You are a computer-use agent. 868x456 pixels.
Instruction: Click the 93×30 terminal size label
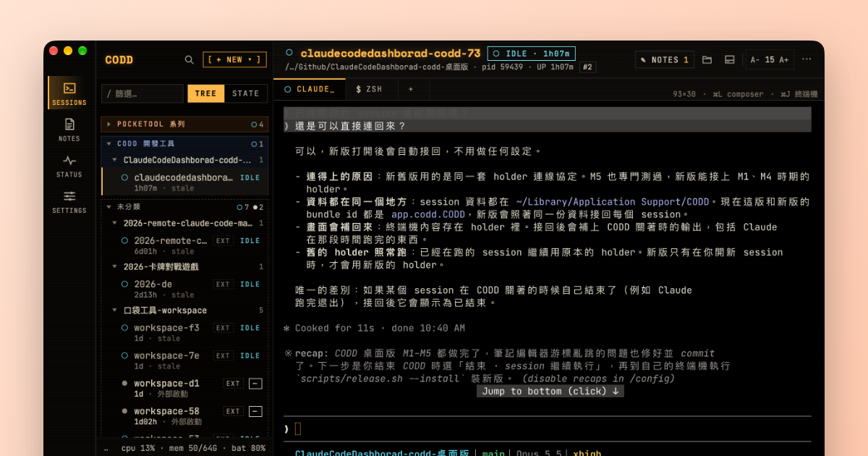pyautogui.click(x=684, y=94)
